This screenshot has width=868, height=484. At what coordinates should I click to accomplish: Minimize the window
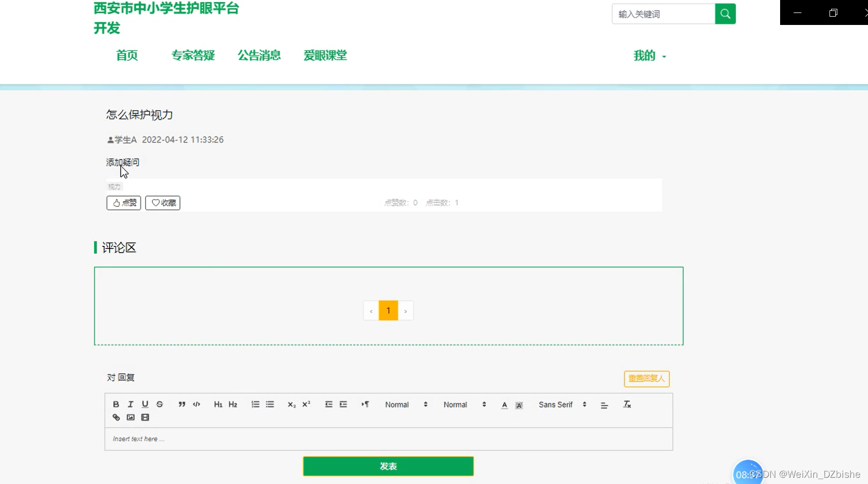coord(798,12)
